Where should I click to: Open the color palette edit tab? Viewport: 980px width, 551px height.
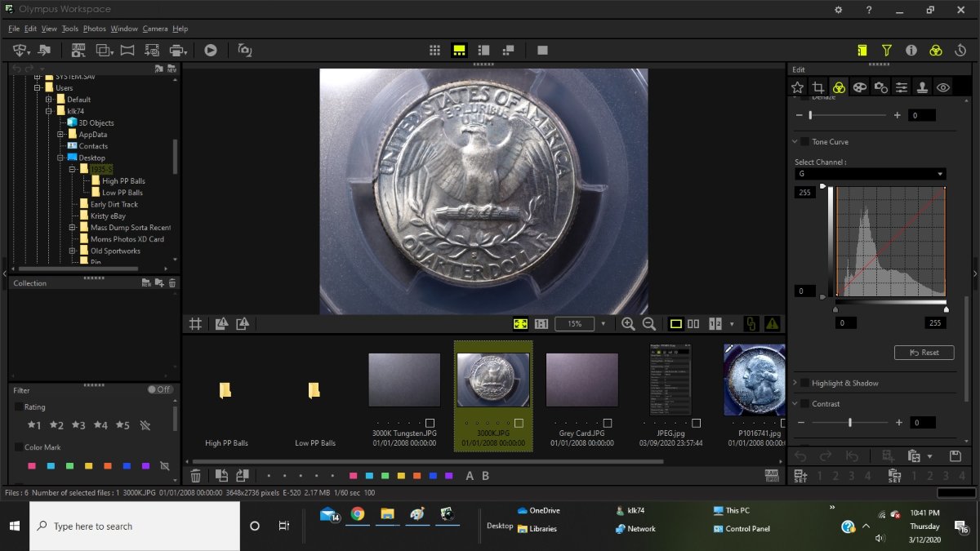tap(859, 87)
